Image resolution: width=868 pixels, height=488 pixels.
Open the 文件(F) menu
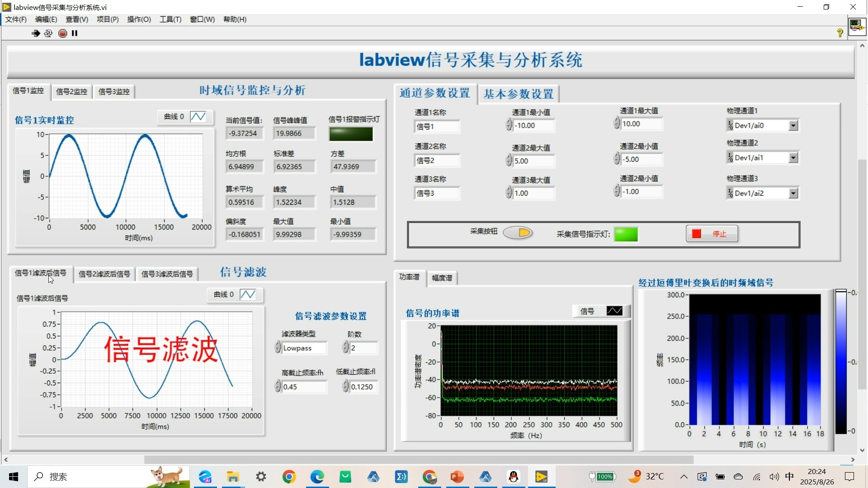click(x=16, y=19)
